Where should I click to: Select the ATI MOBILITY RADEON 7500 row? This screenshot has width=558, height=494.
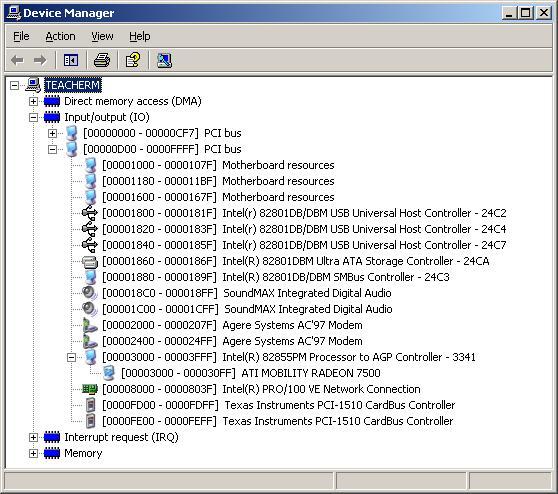click(251, 373)
